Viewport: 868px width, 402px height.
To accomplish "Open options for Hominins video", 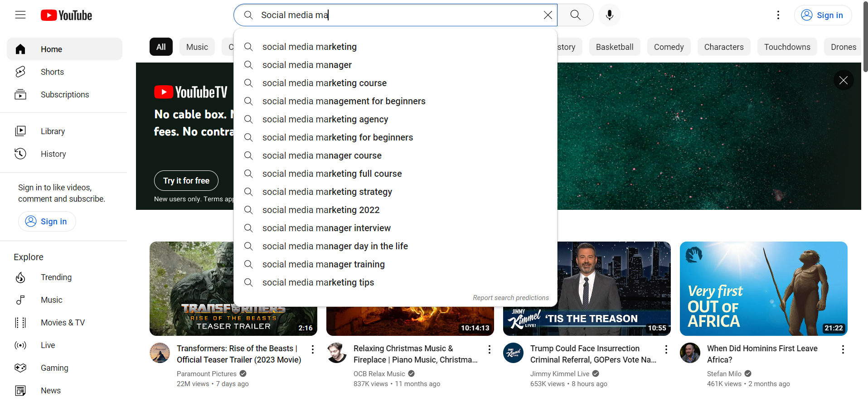I will pos(843,349).
